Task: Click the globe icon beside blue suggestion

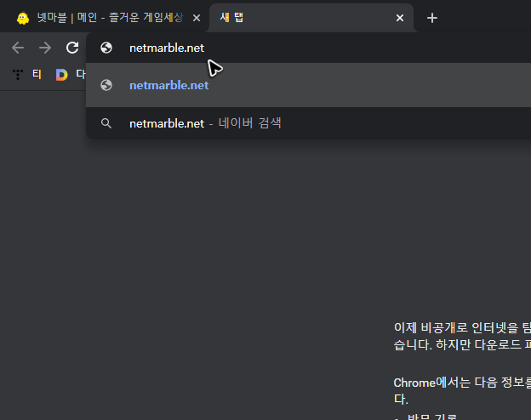Action: (x=106, y=85)
